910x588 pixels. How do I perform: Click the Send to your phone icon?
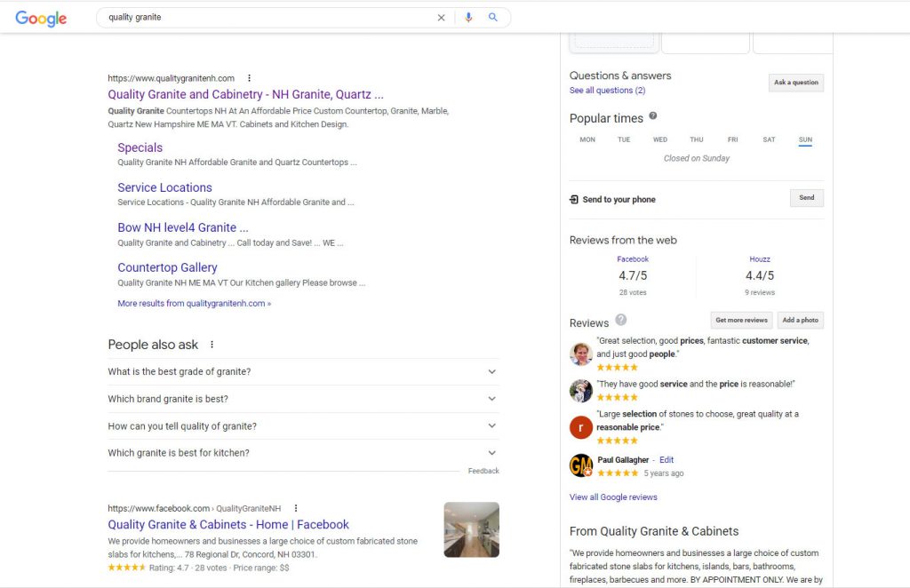(x=574, y=200)
